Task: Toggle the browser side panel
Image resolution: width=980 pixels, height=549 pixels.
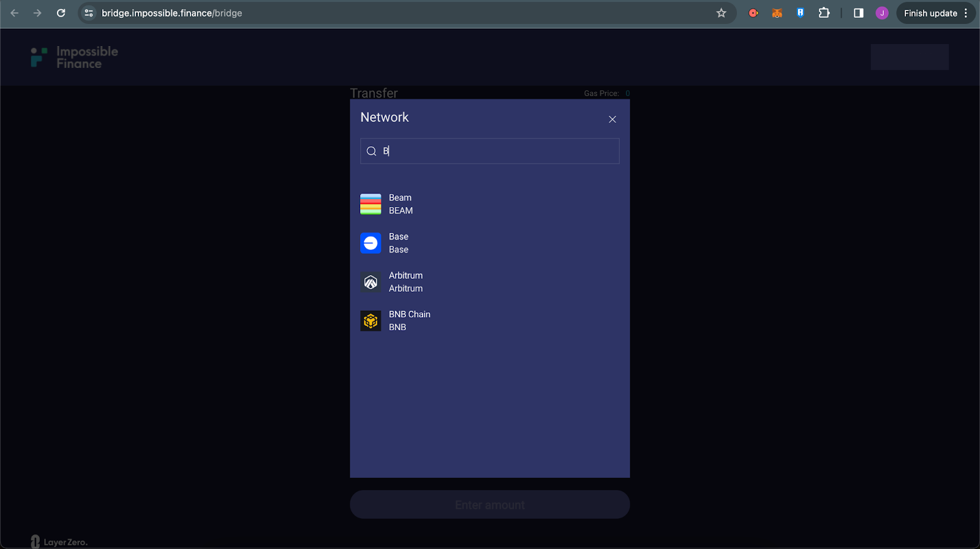Action: [859, 13]
